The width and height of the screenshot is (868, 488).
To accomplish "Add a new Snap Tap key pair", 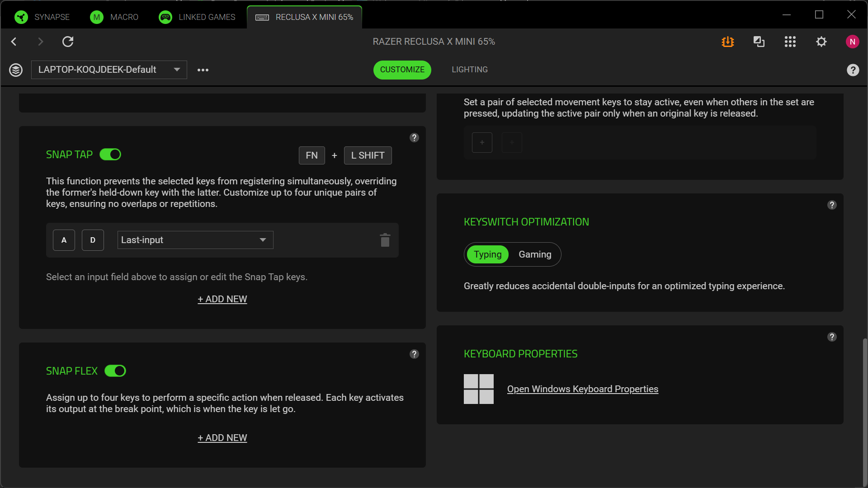I will point(222,299).
